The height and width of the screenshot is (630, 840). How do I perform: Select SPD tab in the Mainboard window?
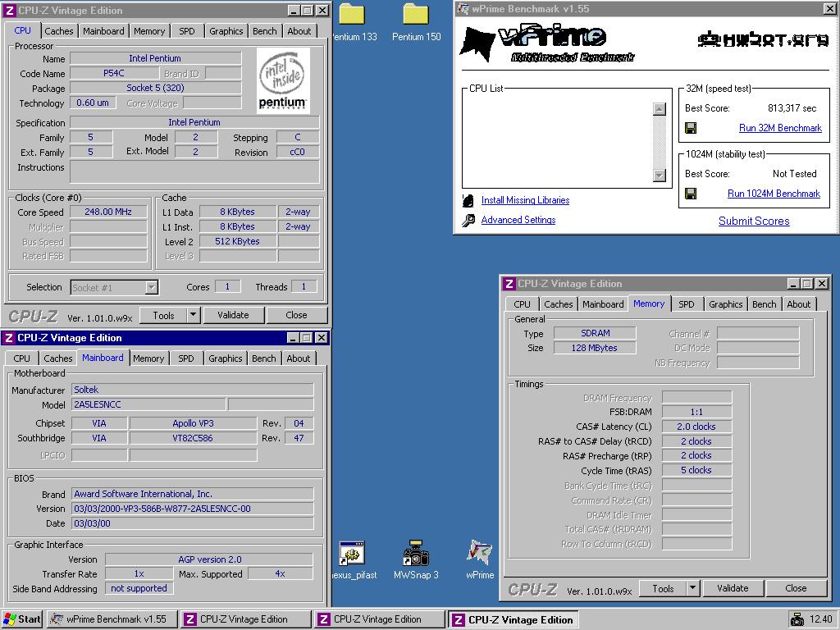point(186,358)
